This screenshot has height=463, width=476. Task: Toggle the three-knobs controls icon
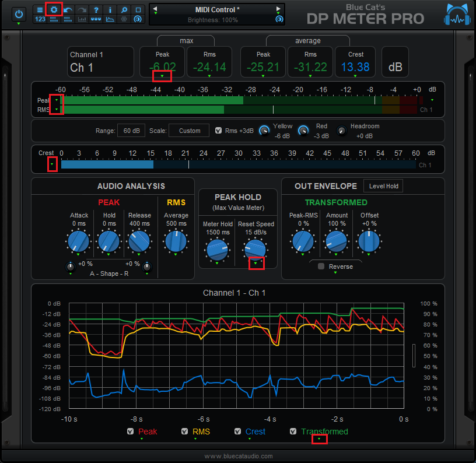(96, 19)
